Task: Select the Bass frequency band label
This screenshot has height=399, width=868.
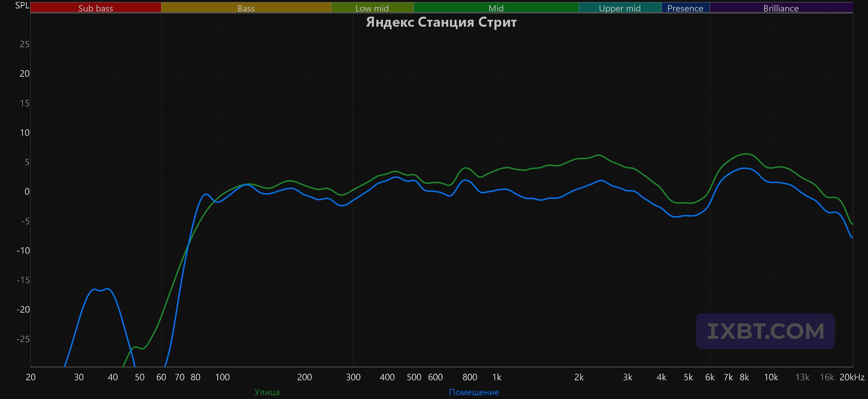Action: pyautogui.click(x=246, y=8)
